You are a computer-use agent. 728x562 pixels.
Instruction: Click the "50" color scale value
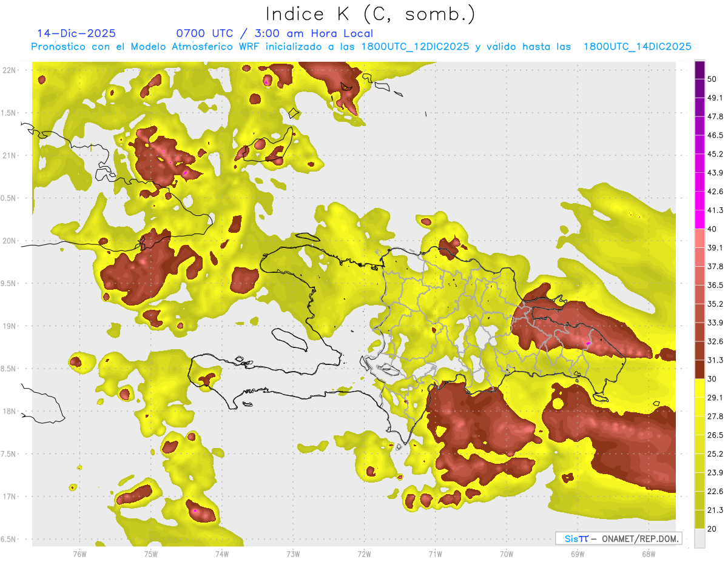click(x=712, y=79)
